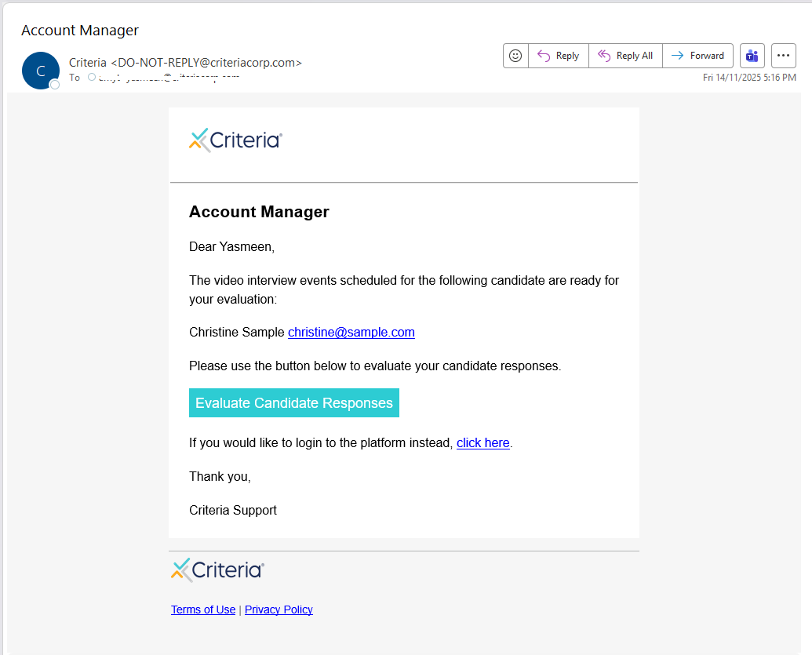Share the email to Teams
Screen dimensions: 812x655
pos(752,56)
